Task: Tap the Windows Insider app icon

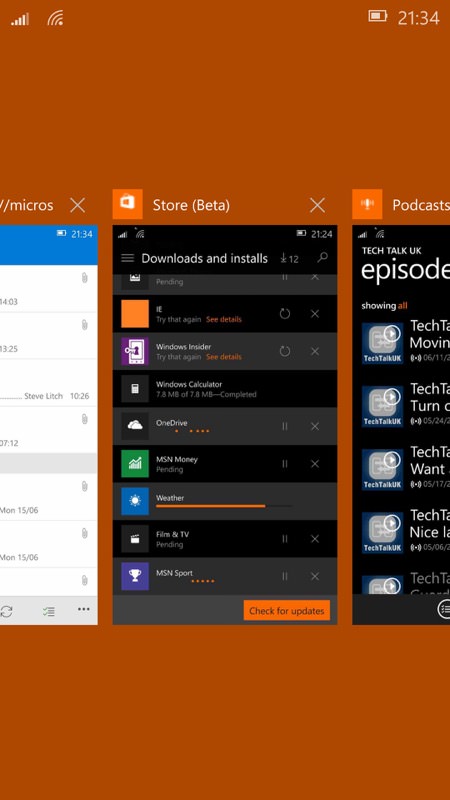Action: point(135,351)
